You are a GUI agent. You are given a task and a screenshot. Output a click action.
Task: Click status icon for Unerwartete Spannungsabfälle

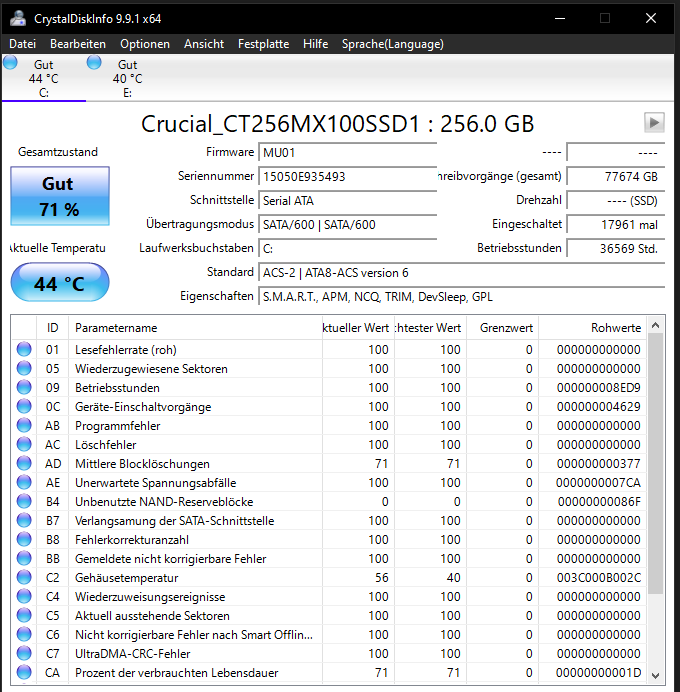pyautogui.click(x=24, y=482)
